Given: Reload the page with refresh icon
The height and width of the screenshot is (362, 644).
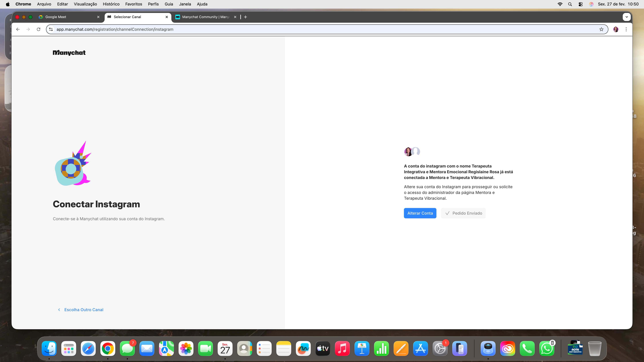Looking at the screenshot, I should [x=39, y=29].
